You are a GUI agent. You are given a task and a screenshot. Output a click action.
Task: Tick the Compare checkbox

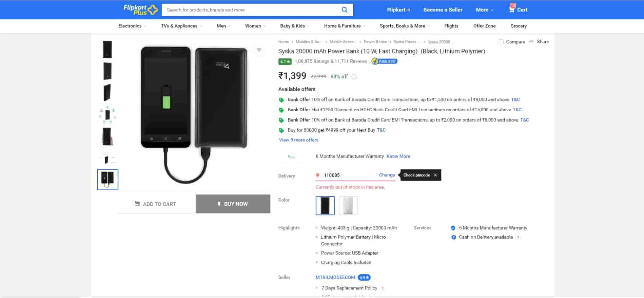(x=501, y=42)
